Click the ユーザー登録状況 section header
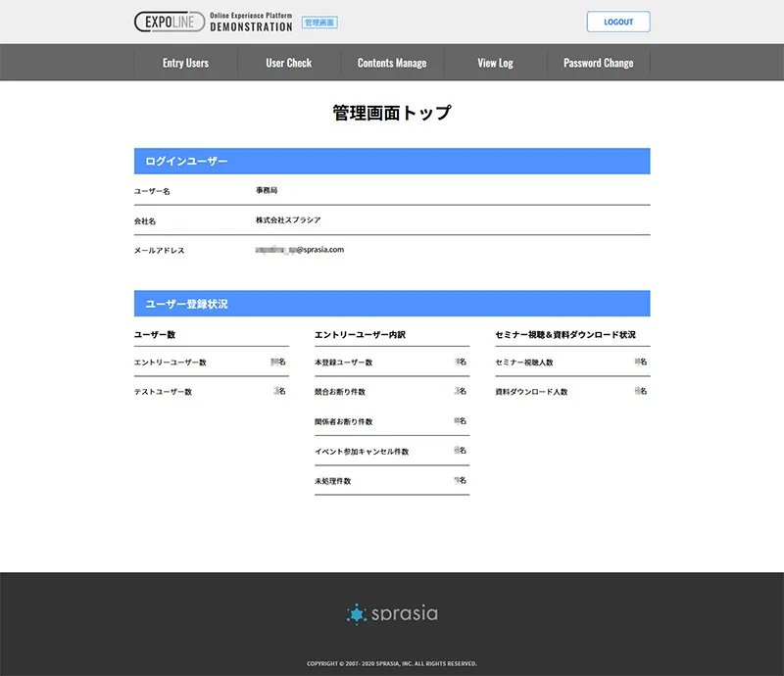Screen dimensions: 784x676 pyautogui.click(x=392, y=304)
